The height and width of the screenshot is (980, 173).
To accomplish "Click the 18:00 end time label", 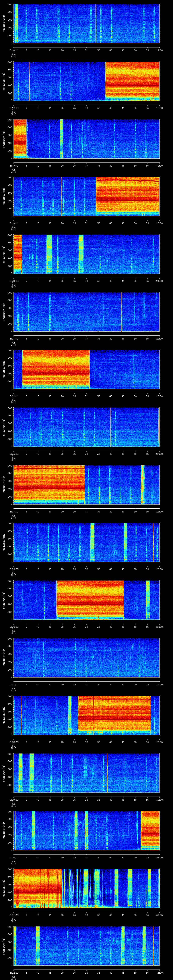I will pyautogui.click(x=160, y=108).
